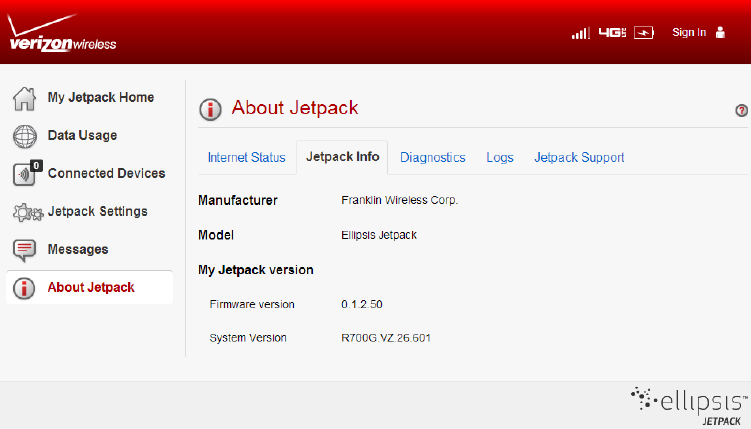Open My Jetpack Home page
The width and height of the screenshot is (751, 429).
pos(101,97)
